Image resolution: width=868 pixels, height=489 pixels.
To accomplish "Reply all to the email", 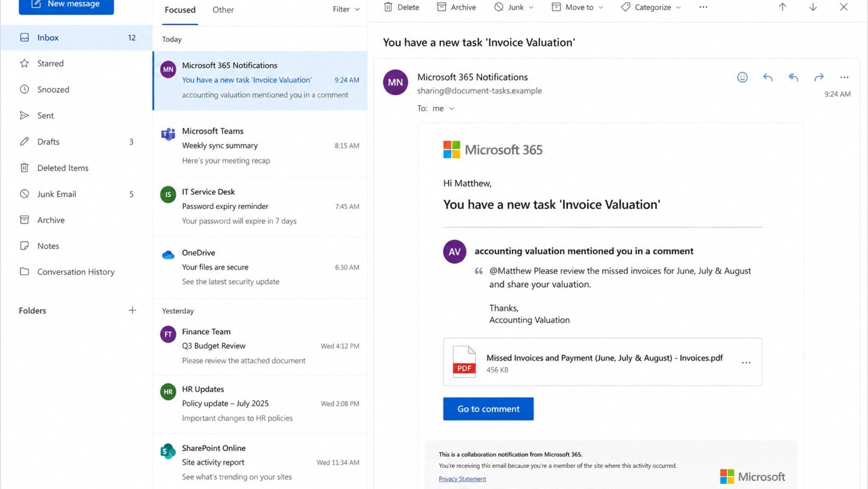I will [793, 77].
